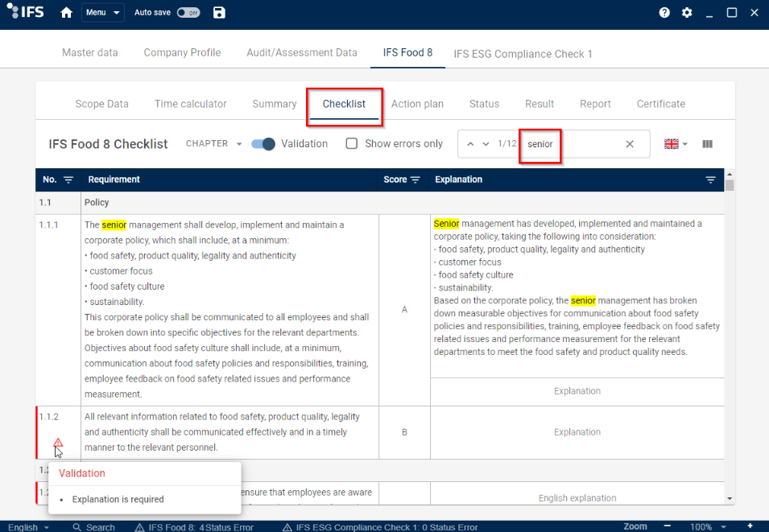Open the help question mark icon
769x532 pixels.
pyautogui.click(x=664, y=13)
